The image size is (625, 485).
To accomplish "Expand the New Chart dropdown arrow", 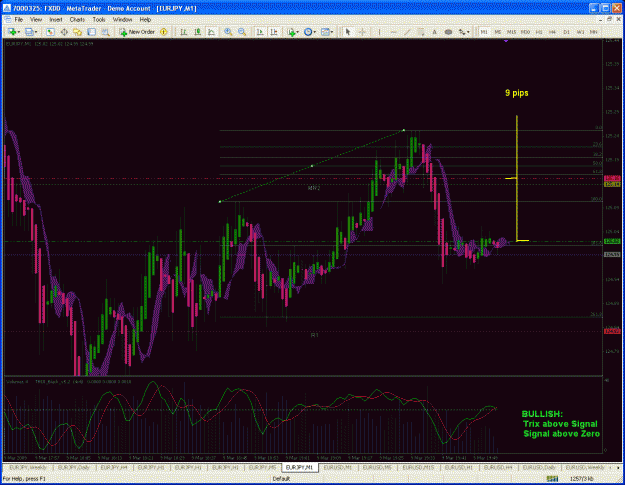I will click(18, 32).
